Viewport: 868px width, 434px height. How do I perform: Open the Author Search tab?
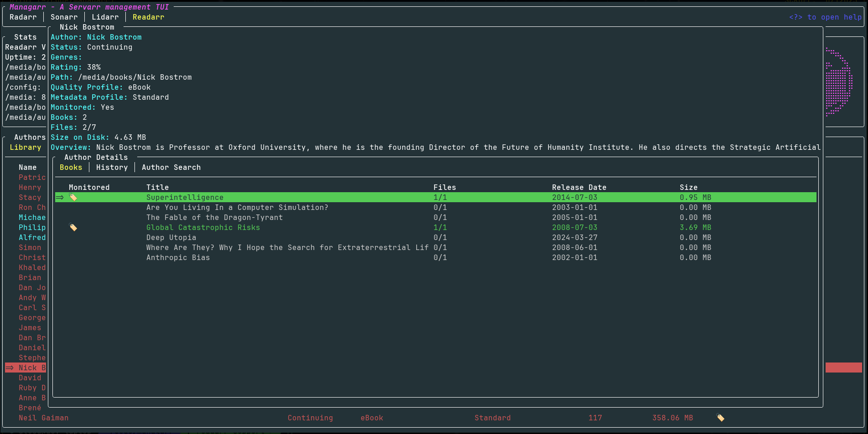(171, 167)
